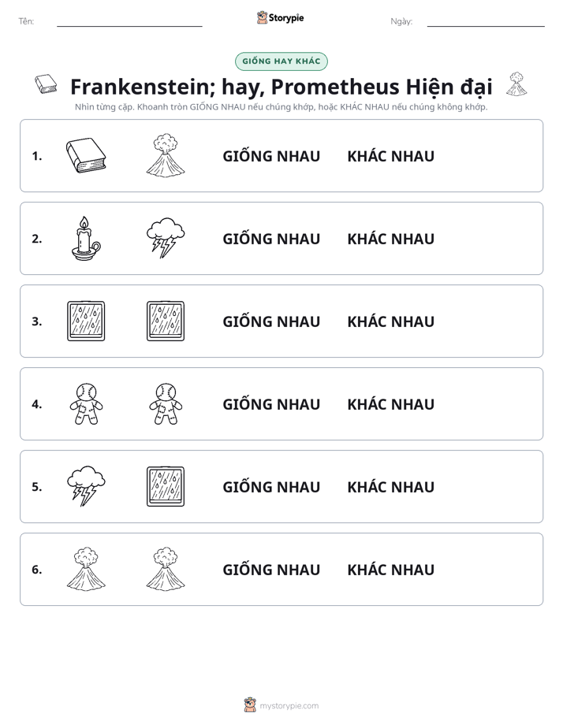Viewport: 563px width, 728px height.
Task: Click the small volcano icon beside the title
Action: [516, 84]
